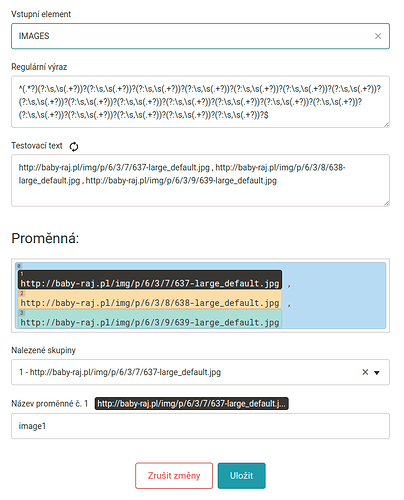
Task: Focus the Regulární výraz text area
Action: [200, 102]
